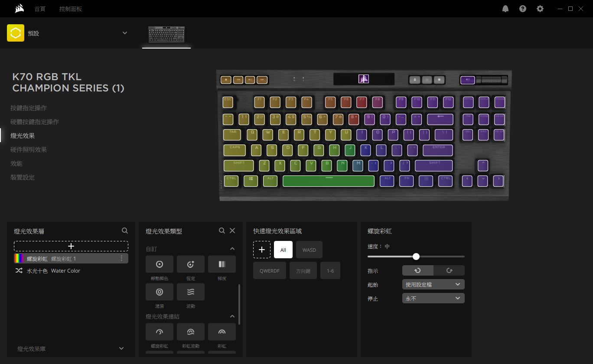Set direction to counter-clockwise
The height and width of the screenshot is (364, 593).
[x=418, y=270]
